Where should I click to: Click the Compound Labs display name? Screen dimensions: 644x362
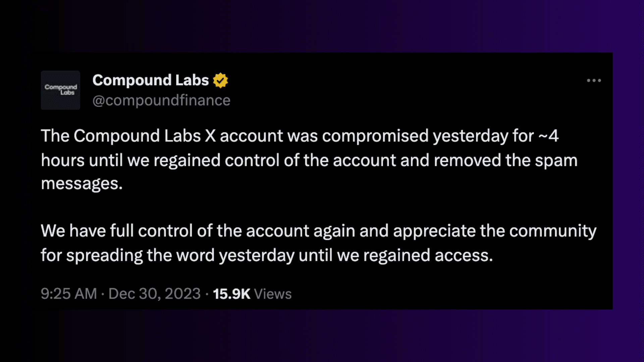(x=151, y=80)
